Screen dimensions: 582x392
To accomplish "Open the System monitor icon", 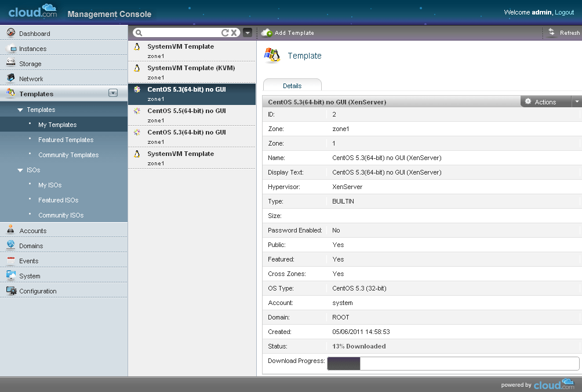I will click(11, 275).
